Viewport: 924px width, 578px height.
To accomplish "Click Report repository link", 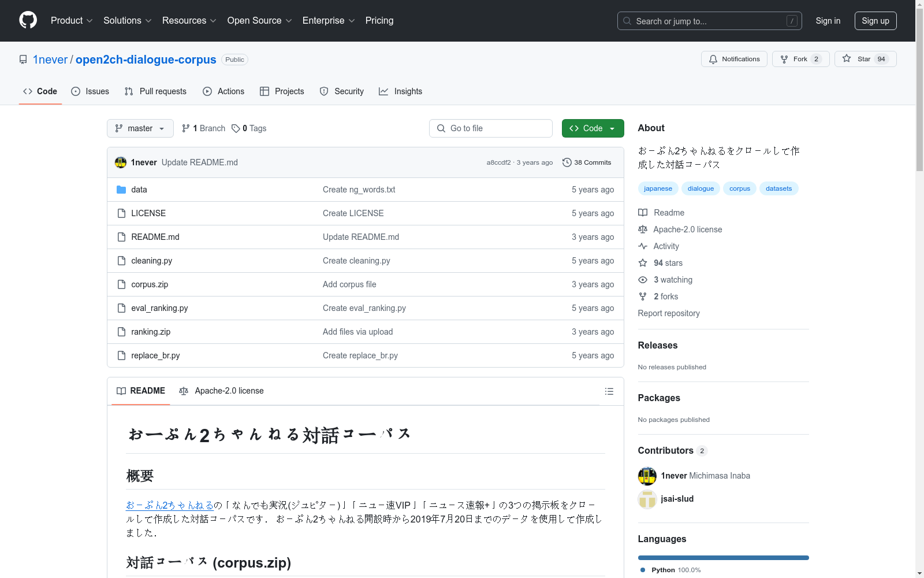I will click(x=669, y=313).
